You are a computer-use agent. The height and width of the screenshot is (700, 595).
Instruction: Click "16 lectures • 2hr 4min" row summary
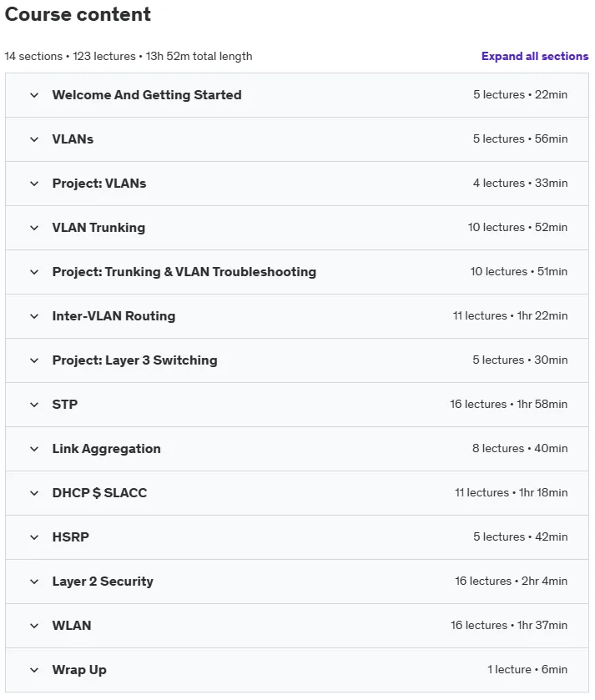click(x=511, y=581)
